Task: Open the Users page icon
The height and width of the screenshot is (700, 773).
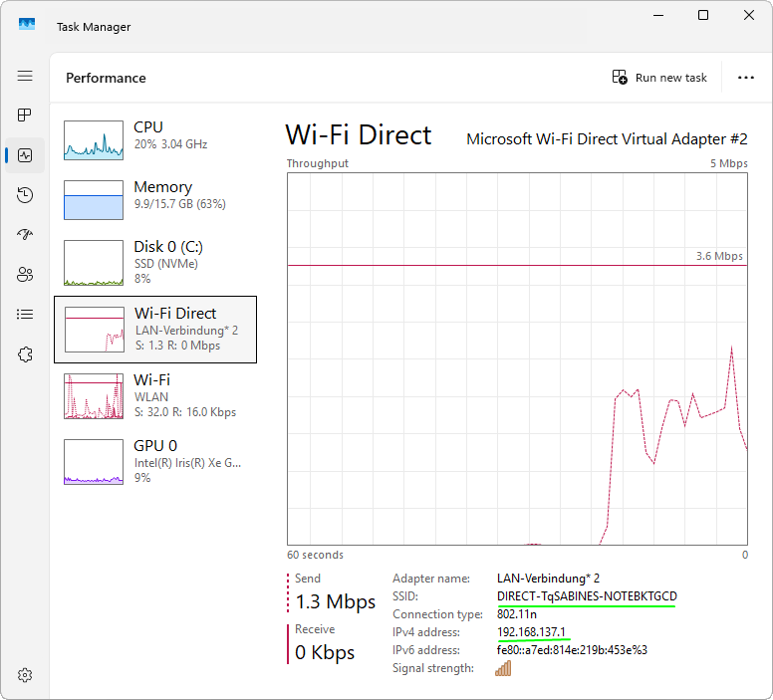Action: coord(25,275)
